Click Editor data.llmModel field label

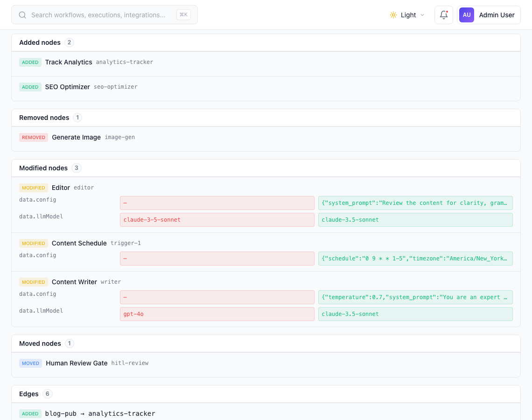click(x=41, y=217)
